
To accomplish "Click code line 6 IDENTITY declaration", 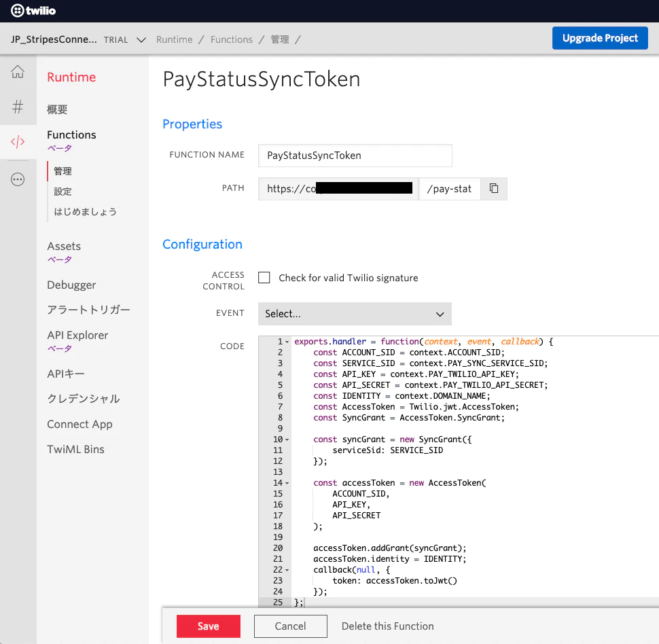I will click(402, 396).
